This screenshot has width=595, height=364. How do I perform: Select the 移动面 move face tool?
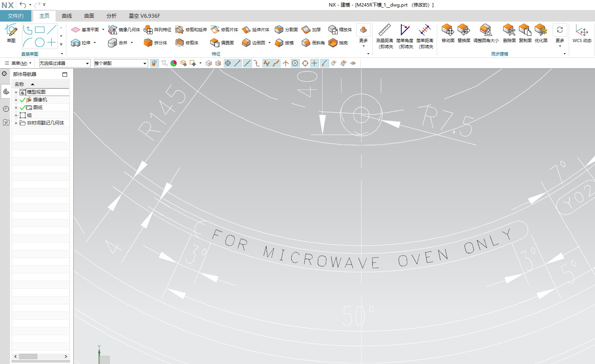click(x=448, y=33)
